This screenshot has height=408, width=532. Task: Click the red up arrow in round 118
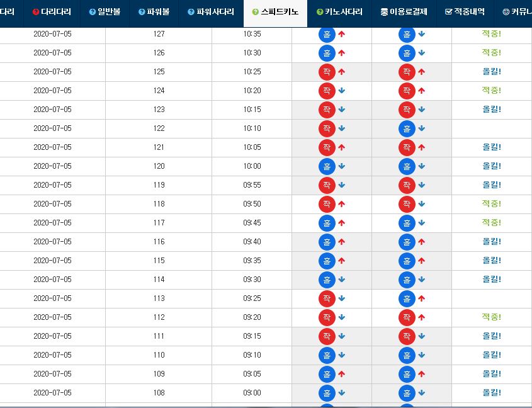(342, 204)
